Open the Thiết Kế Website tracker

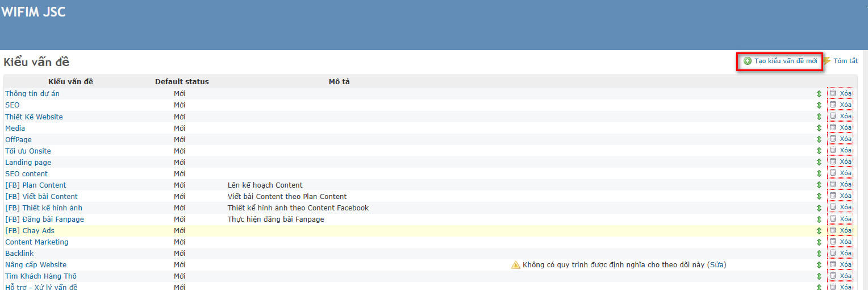point(34,117)
